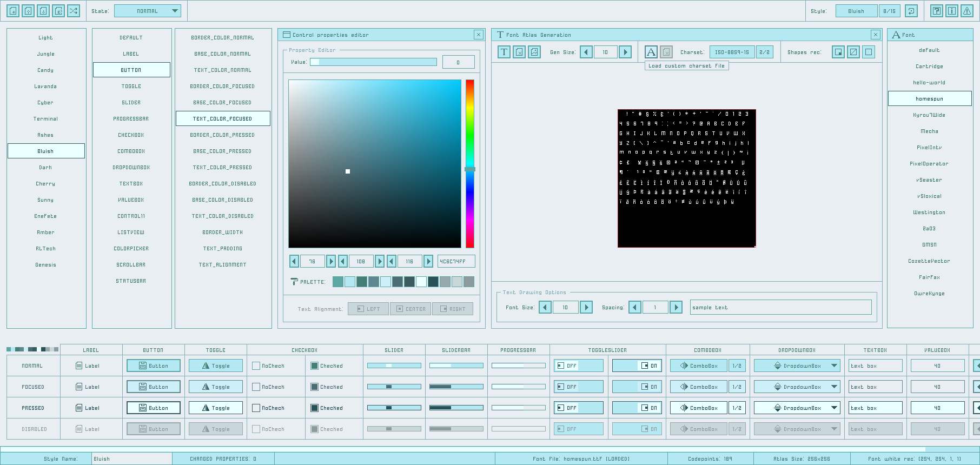
Task: Check the NoCheck checkbox in NORMAL row
Action: 256,366
